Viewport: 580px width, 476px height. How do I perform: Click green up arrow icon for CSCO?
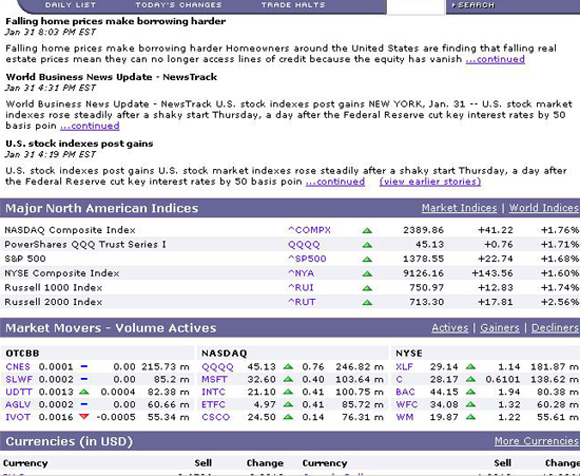pos(288,417)
